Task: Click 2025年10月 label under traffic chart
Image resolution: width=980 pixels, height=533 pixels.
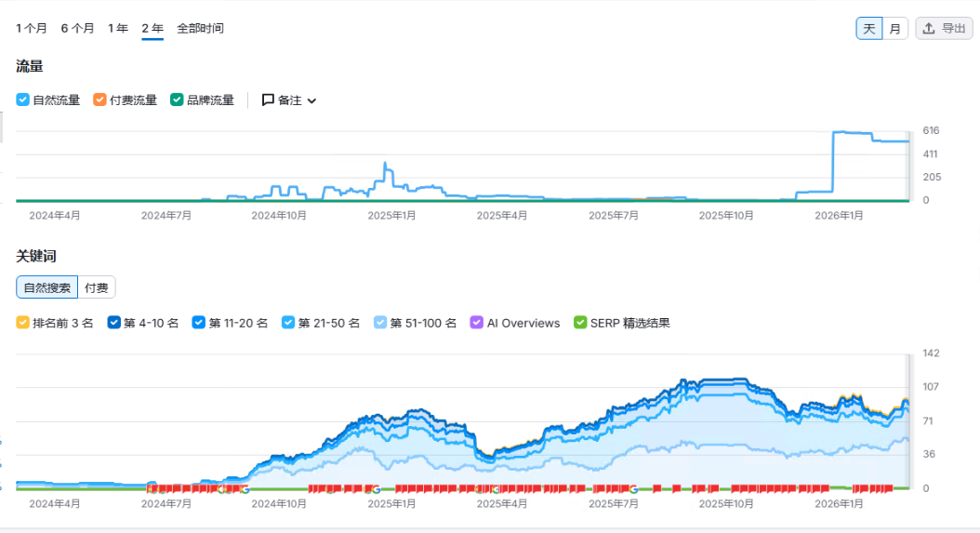Action: 726,216
